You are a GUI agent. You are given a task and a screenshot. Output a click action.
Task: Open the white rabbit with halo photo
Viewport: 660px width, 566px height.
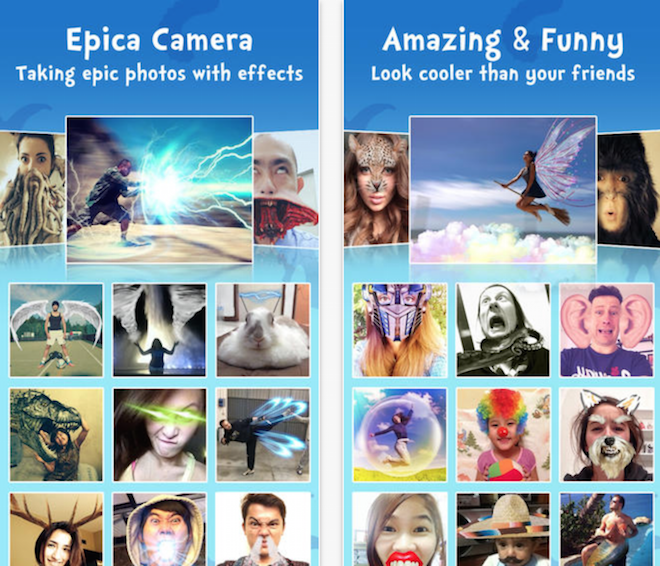[x=263, y=330]
